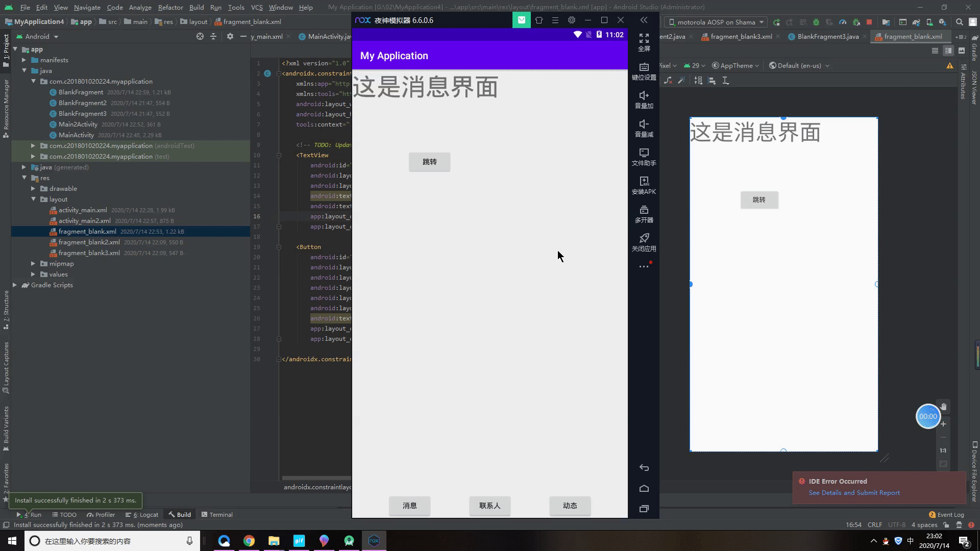The height and width of the screenshot is (551, 980).
Task: Expand the java source folder
Action: [x=24, y=70]
